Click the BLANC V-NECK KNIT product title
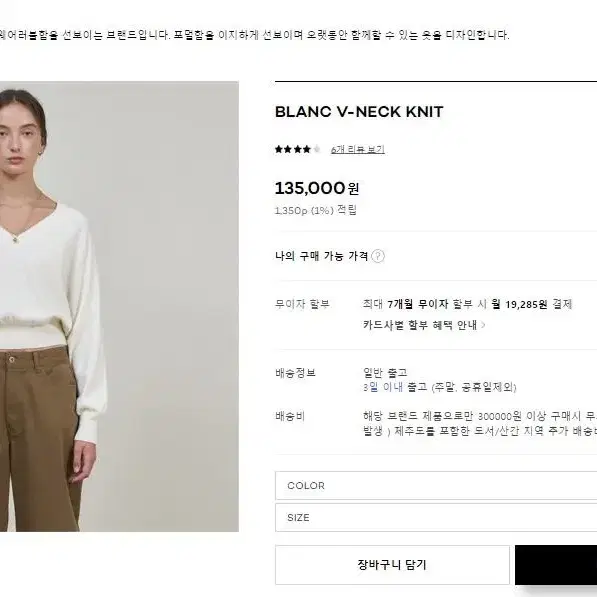The image size is (597, 597). [x=359, y=112]
